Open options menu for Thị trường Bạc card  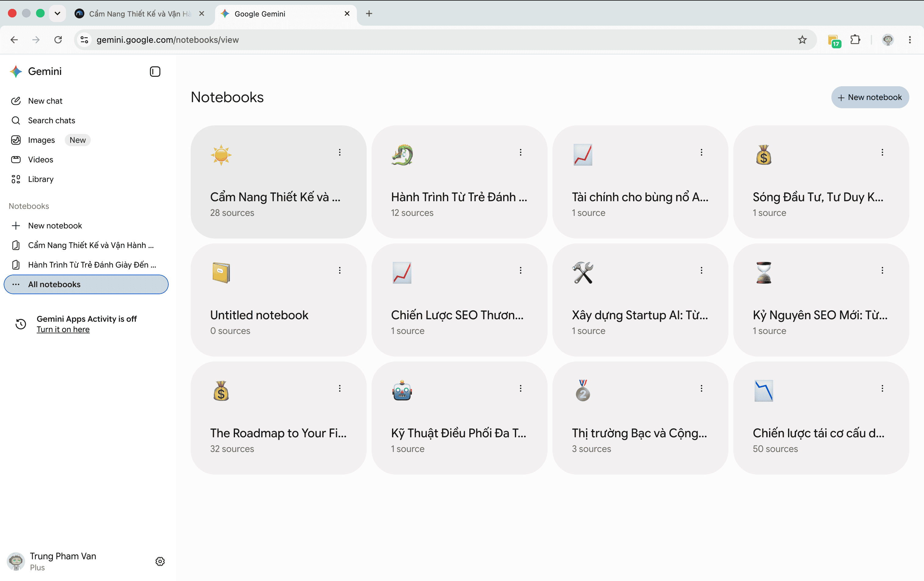coord(702,388)
